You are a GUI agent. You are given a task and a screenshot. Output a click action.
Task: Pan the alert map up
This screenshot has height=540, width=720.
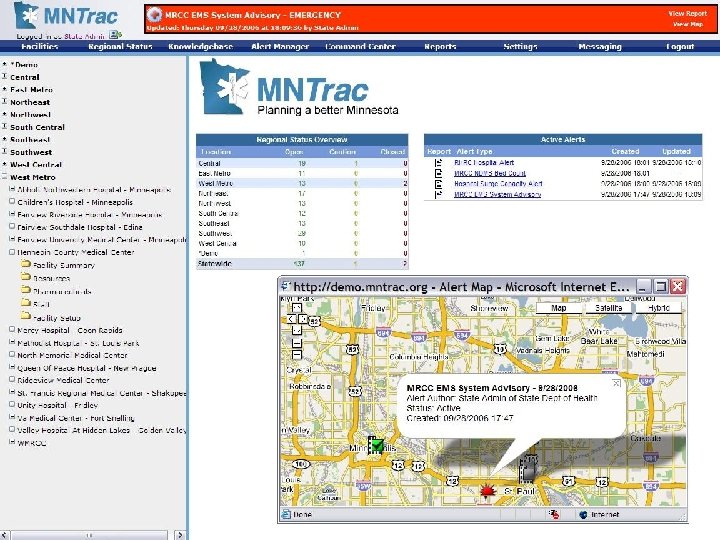pos(297,308)
